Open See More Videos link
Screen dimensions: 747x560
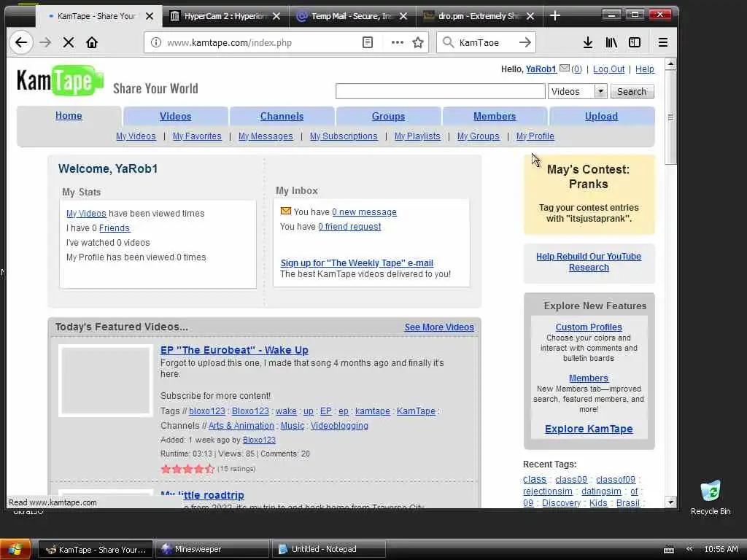(x=439, y=327)
